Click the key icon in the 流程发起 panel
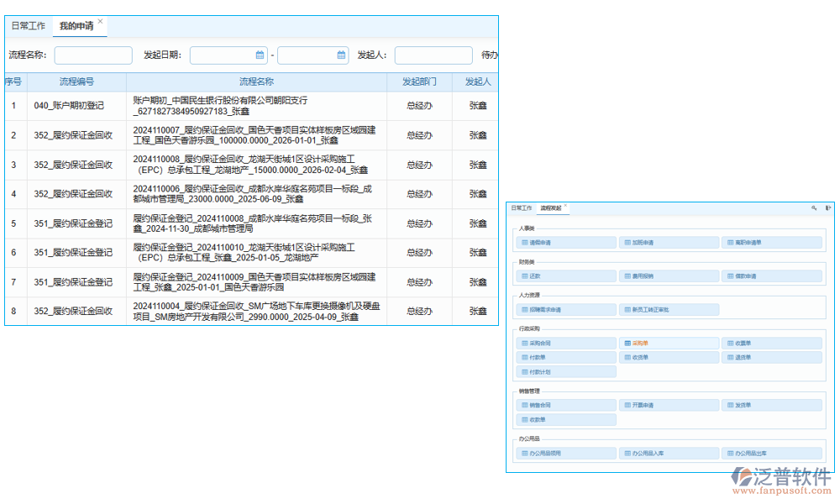The height and width of the screenshot is (504, 840). point(814,207)
